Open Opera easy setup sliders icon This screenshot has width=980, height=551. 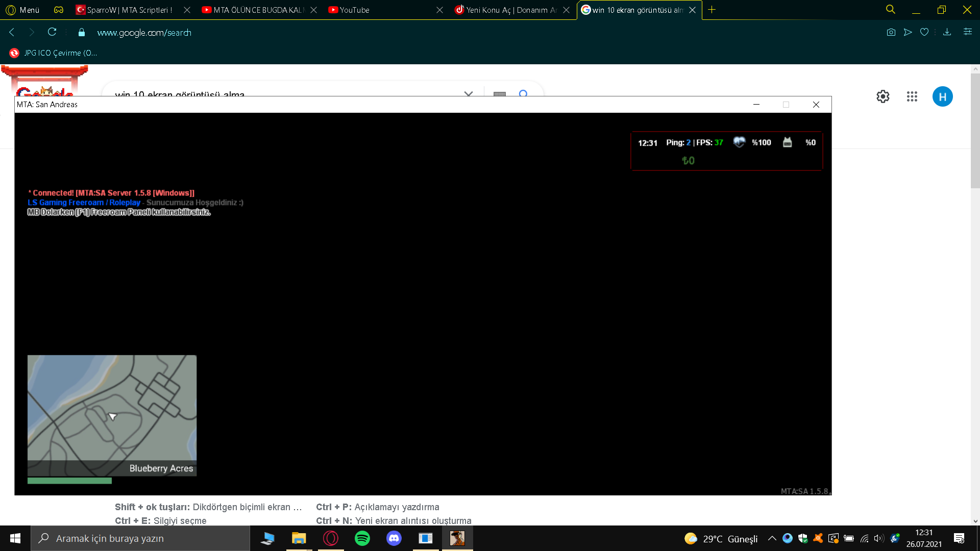coord(967,32)
